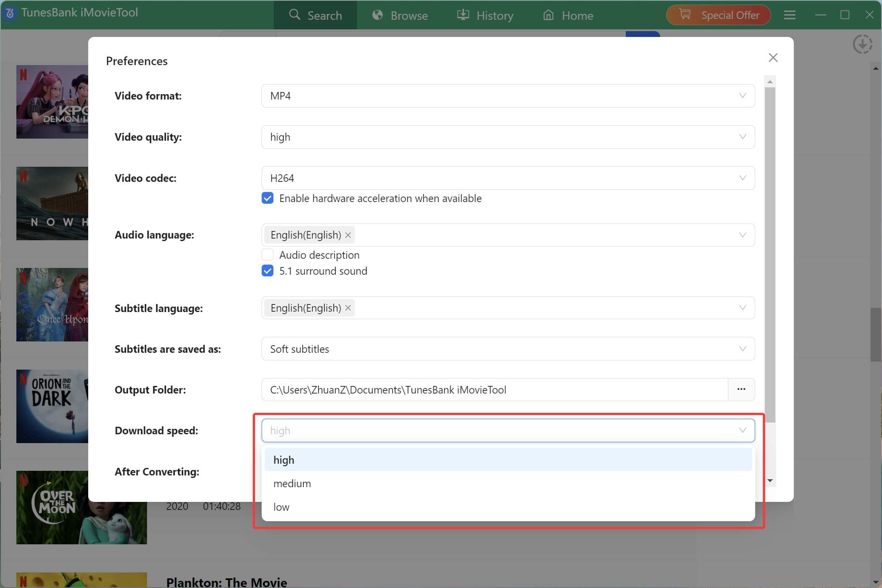
Task: Disable hardware acceleration checkbox
Action: (268, 198)
